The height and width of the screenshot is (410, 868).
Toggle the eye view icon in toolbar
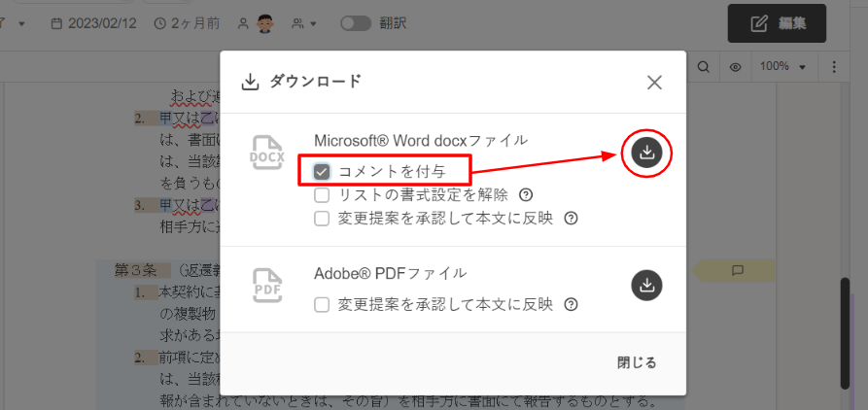coord(736,67)
